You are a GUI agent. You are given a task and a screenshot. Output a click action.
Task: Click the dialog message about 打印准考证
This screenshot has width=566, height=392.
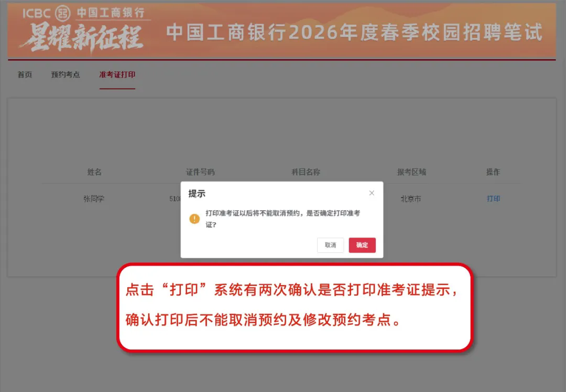click(283, 219)
